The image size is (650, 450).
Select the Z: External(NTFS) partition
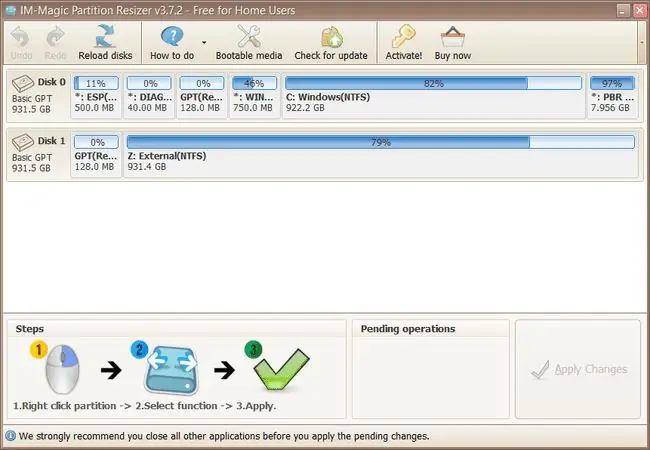(x=381, y=155)
